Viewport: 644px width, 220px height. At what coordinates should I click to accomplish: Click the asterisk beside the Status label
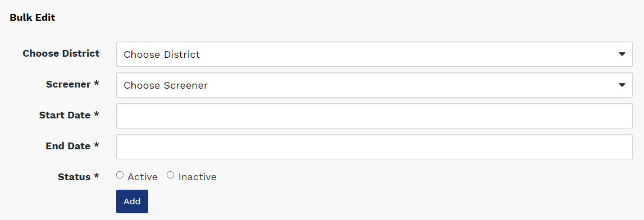[x=97, y=176]
